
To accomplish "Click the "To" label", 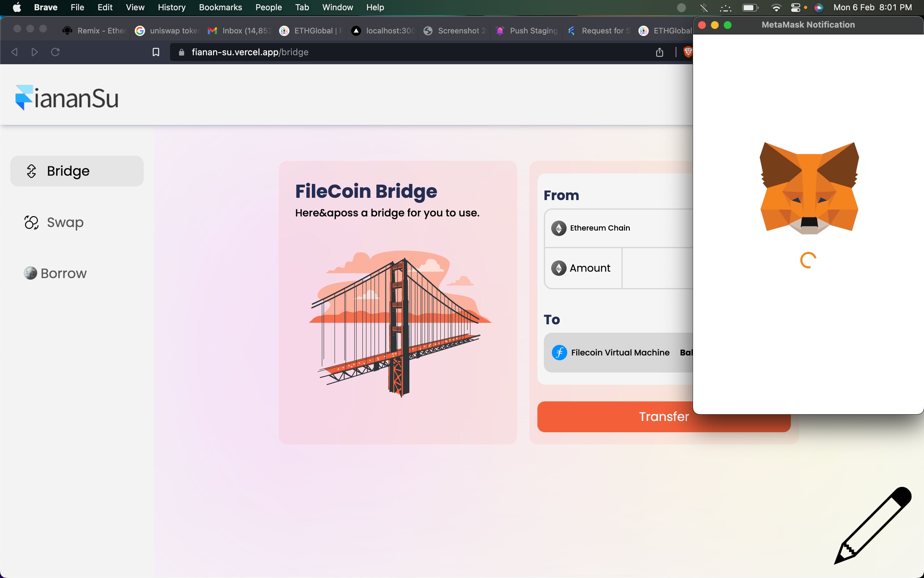I will pos(551,320).
